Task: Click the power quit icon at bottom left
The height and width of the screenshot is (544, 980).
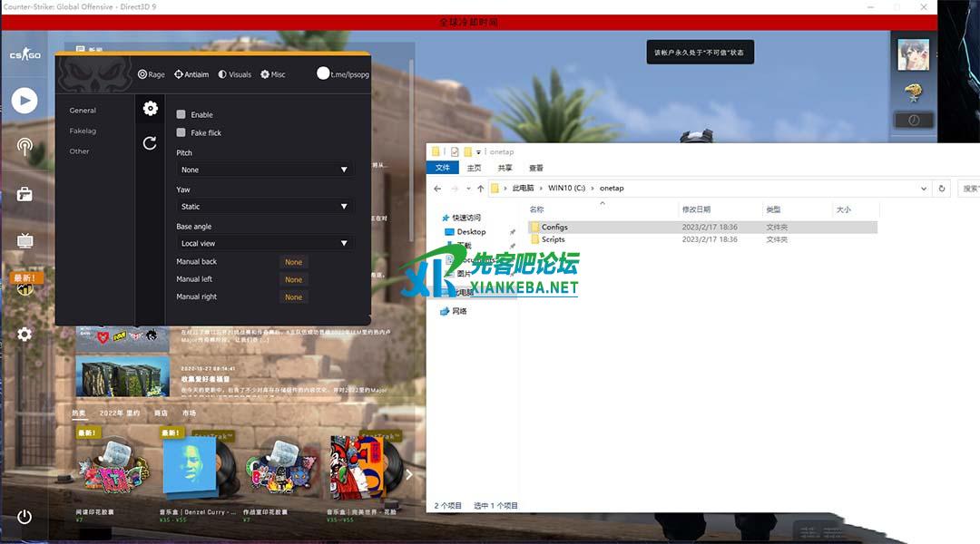Action: [x=24, y=517]
